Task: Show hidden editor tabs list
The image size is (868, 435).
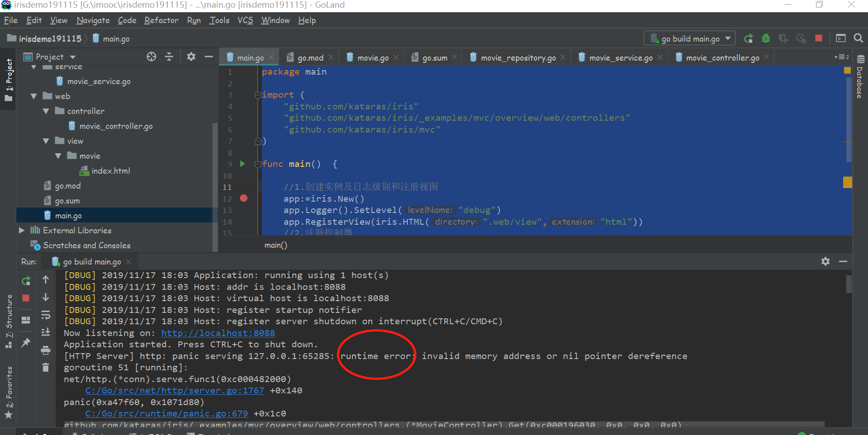Action: tap(842, 57)
